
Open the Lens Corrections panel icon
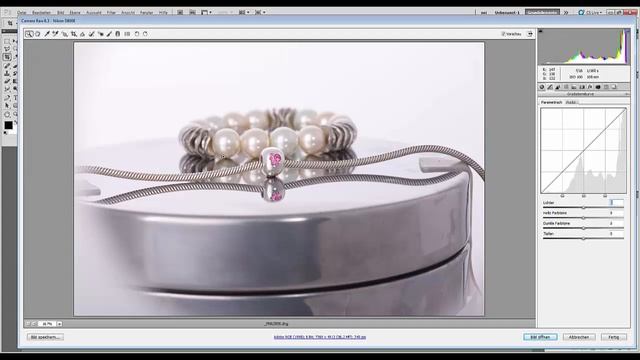[582, 87]
